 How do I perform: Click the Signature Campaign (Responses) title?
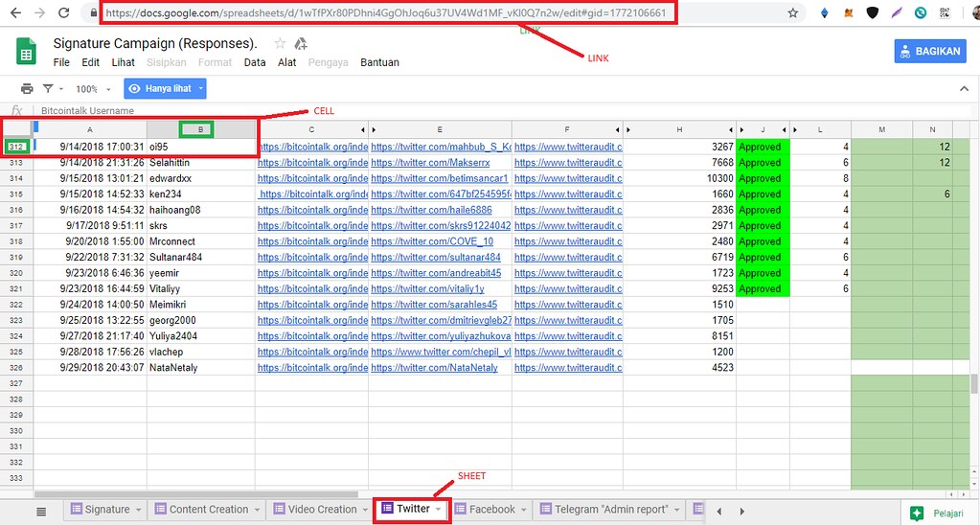155,43
